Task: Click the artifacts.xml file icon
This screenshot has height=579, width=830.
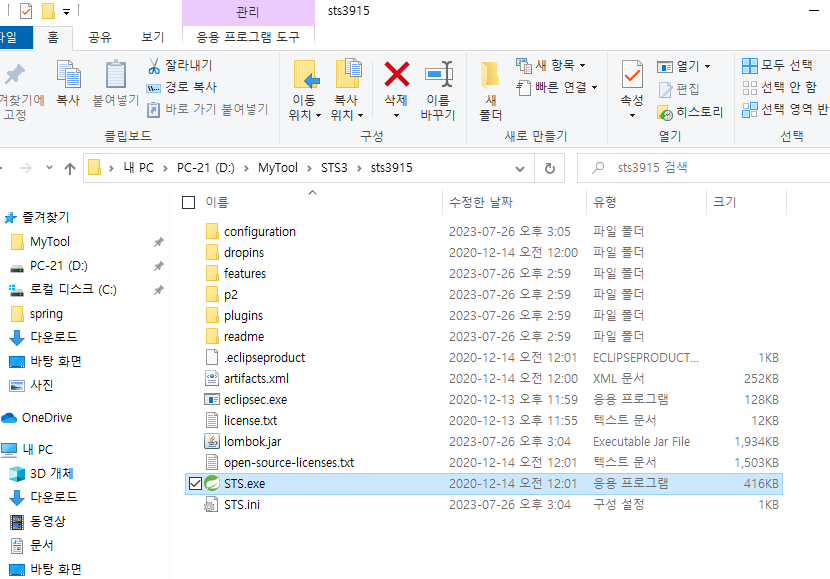Action: click(212, 378)
